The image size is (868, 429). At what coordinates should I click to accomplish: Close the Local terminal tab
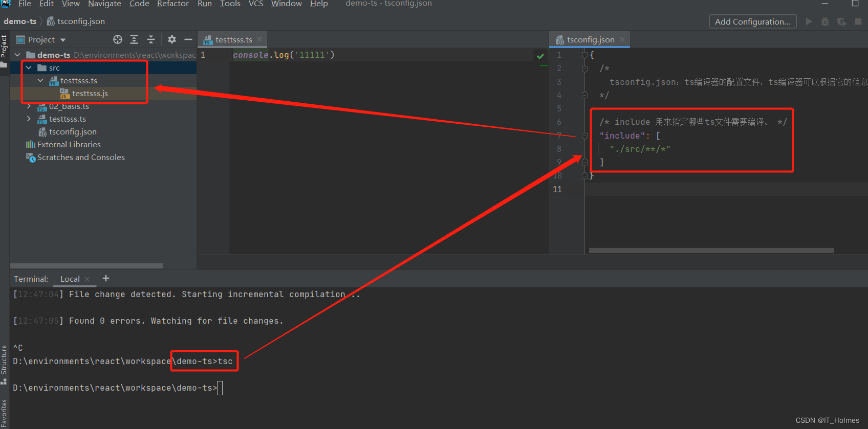(x=87, y=279)
